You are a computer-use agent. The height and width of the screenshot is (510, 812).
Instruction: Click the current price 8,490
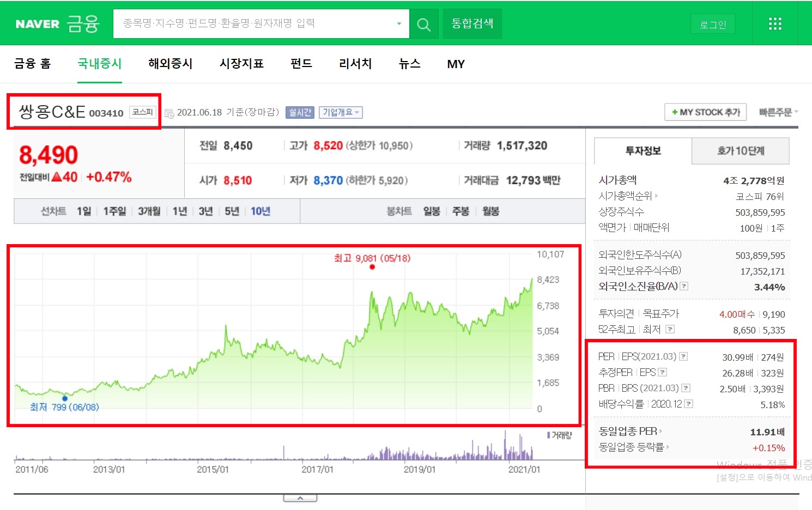pyautogui.click(x=49, y=155)
